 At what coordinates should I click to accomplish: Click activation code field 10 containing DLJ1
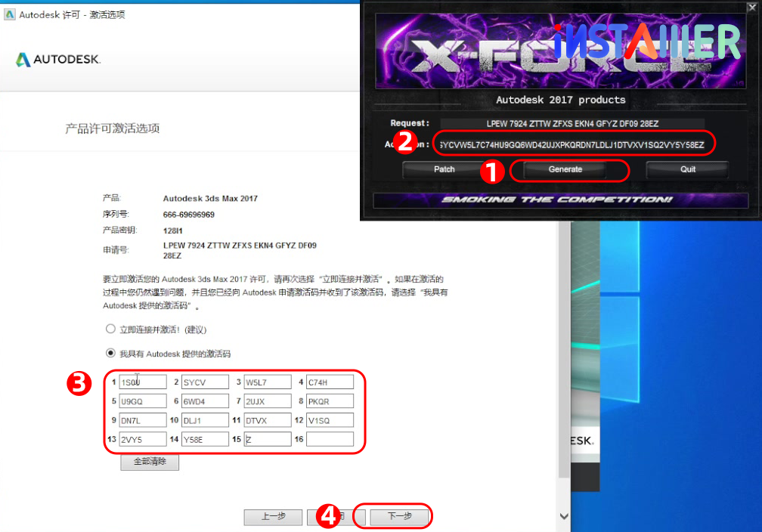205,419
